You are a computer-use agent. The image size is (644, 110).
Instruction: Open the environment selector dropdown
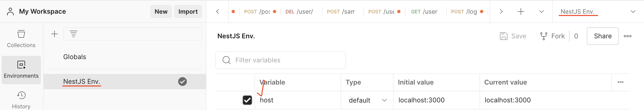coord(598,11)
